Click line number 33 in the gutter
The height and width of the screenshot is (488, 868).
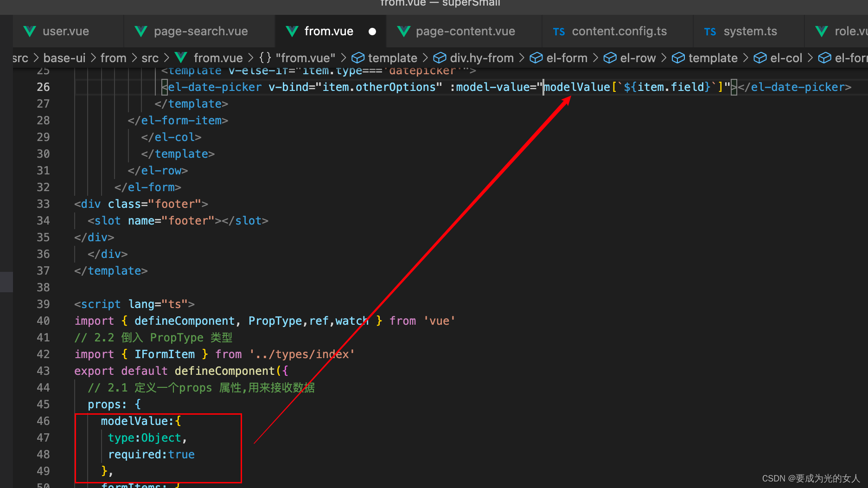tap(43, 204)
